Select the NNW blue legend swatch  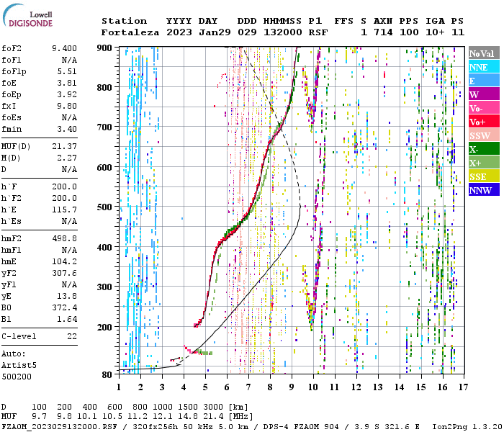click(x=484, y=189)
